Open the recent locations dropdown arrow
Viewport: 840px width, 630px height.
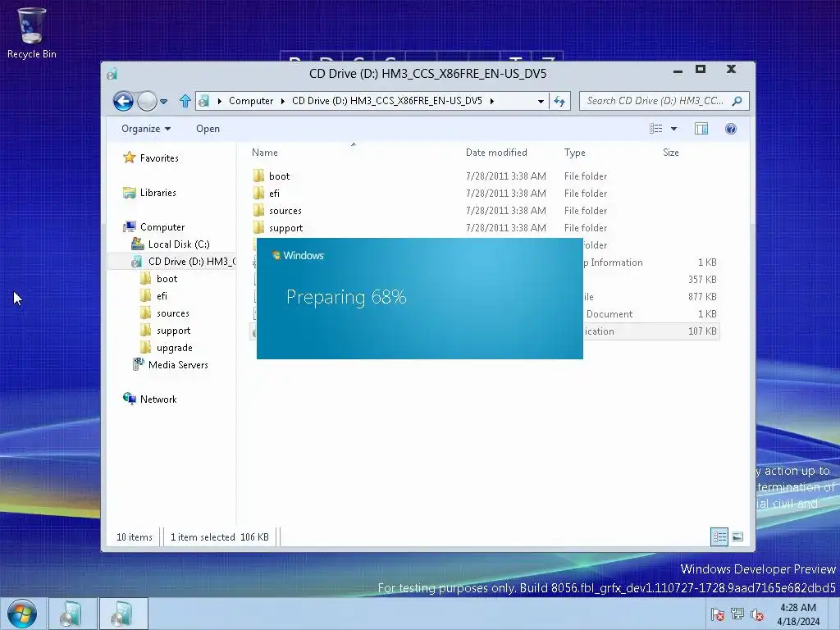(164, 101)
